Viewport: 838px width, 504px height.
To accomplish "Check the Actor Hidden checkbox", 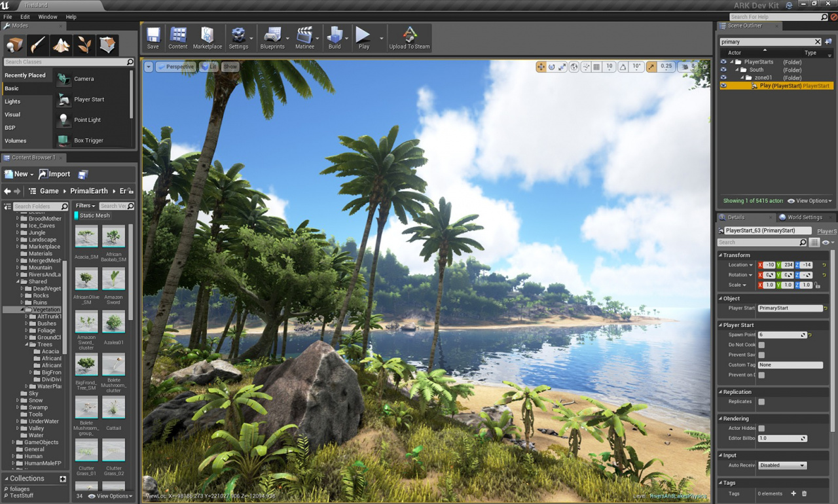I will click(x=761, y=428).
